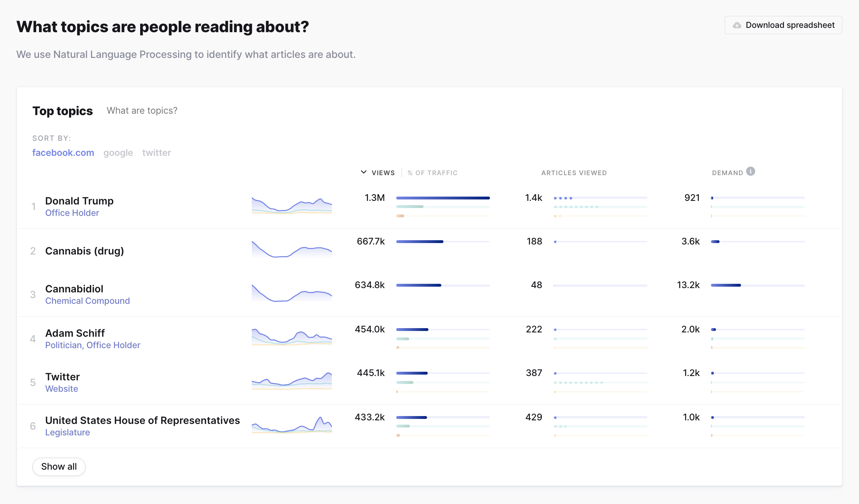859x504 pixels.
Task: Expand the full topics list with Show all
Action: click(59, 466)
